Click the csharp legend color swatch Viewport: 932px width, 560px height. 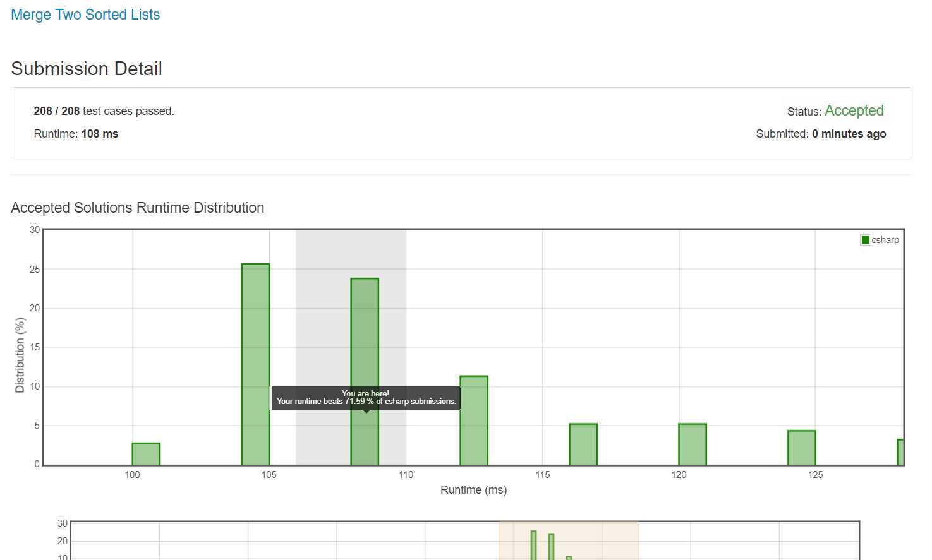[x=866, y=240]
